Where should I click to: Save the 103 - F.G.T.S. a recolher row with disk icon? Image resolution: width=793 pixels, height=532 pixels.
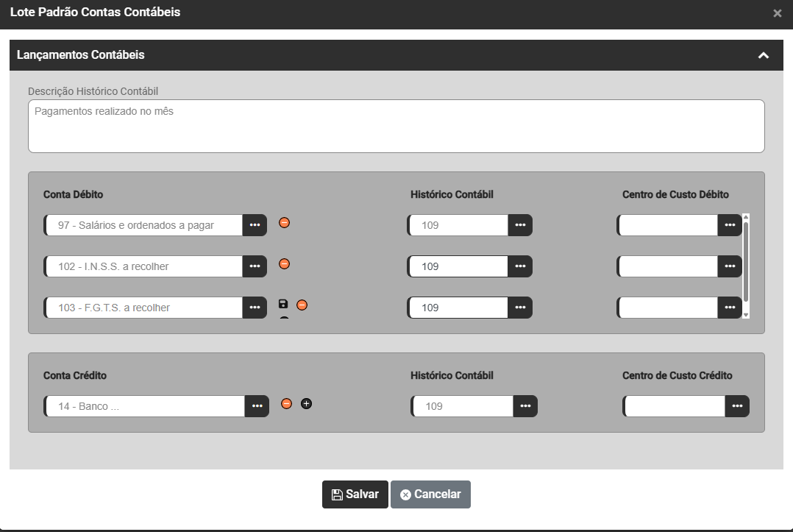click(x=283, y=304)
